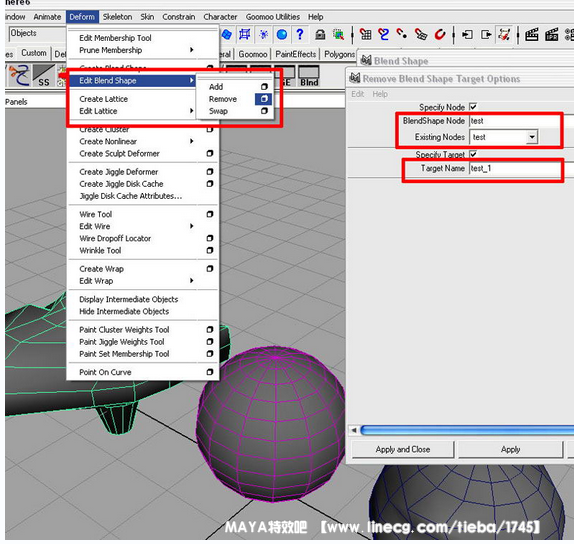
Task: Open the Wire Tool option box icon
Action: pyautogui.click(x=210, y=214)
